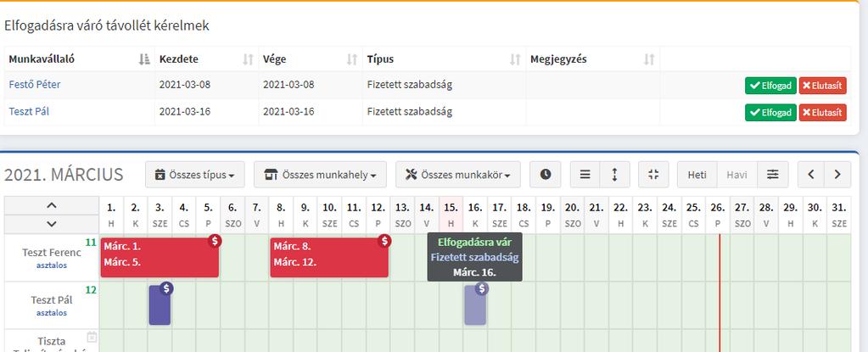This screenshot has height=352, width=868.
Task: Click day header 8. H
Action: [x=281, y=215]
